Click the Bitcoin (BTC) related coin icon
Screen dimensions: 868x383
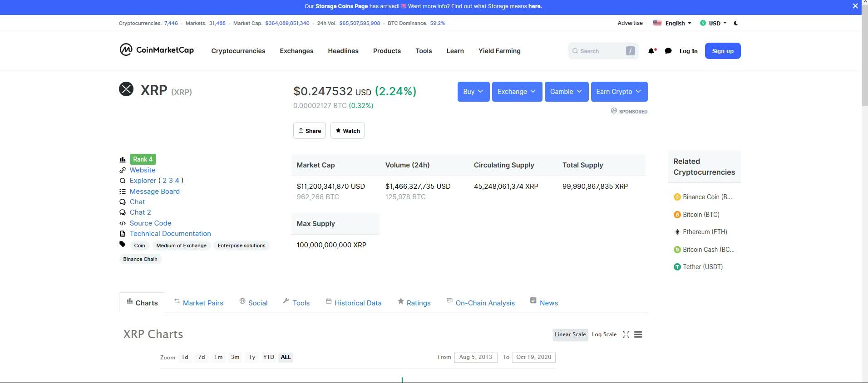tap(677, 215)
